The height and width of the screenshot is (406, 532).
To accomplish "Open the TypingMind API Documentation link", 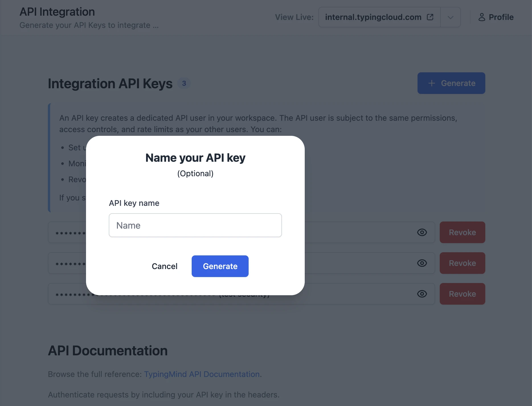I will click(x=202, y=374).
